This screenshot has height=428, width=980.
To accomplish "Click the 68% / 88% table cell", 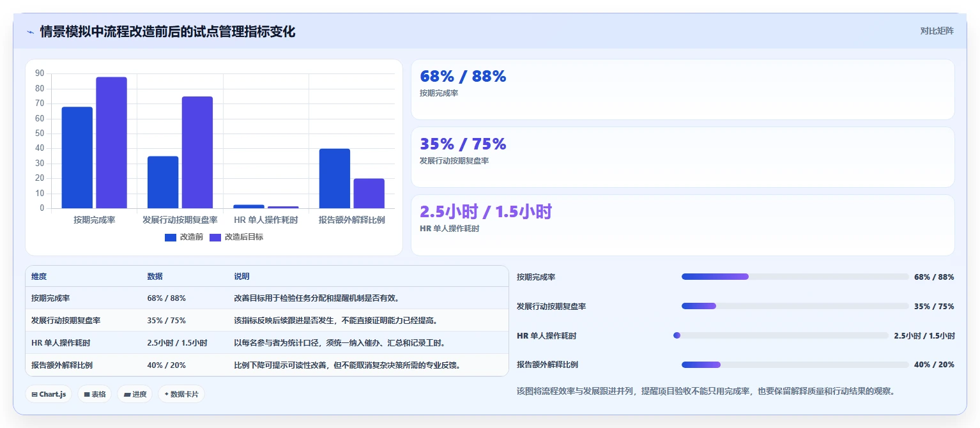I will click(x=167, y=298).
